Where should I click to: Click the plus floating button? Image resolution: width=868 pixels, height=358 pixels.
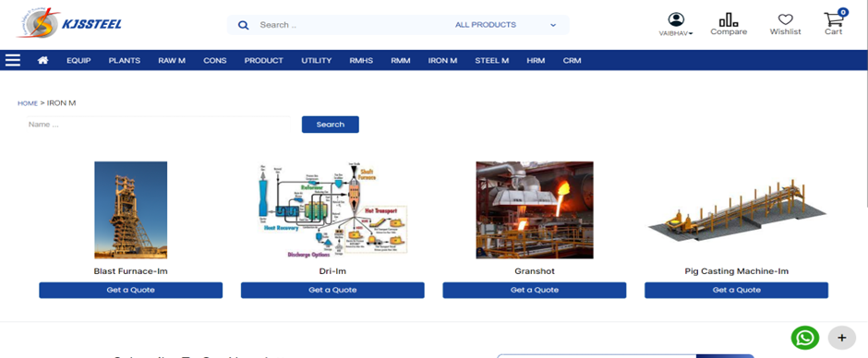point(842,338)
